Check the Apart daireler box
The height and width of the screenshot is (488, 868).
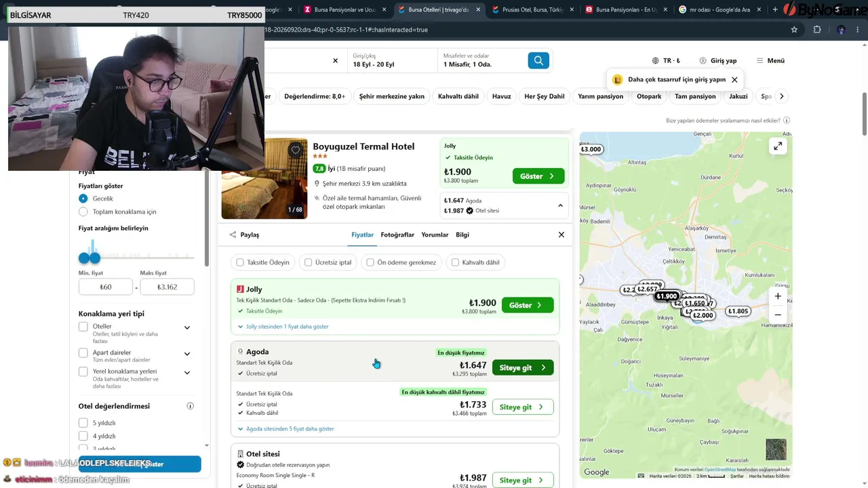click(x=83, y=353)
